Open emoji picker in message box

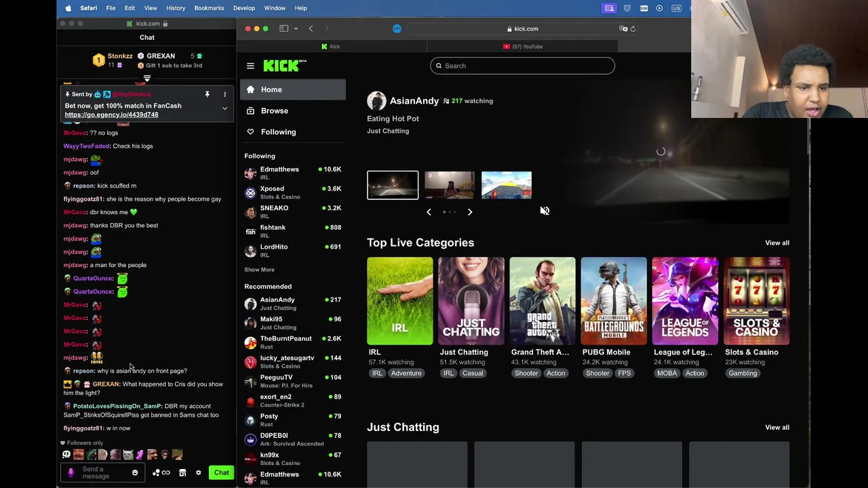(135, 472)
